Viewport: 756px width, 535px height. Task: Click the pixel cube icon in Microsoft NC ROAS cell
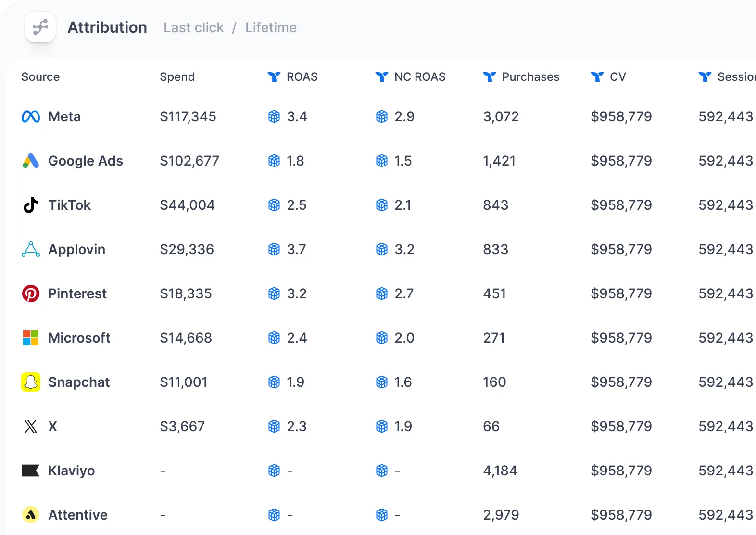click(x=382, y=338)
